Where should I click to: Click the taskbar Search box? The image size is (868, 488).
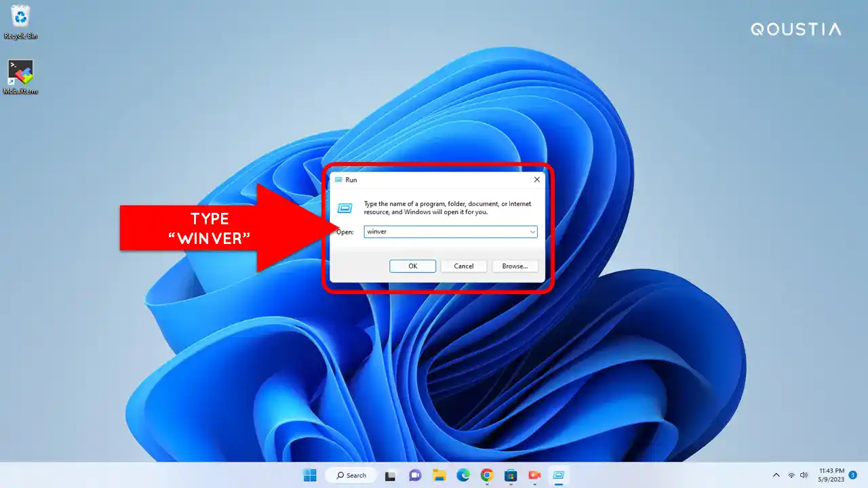tap(350, 475)
